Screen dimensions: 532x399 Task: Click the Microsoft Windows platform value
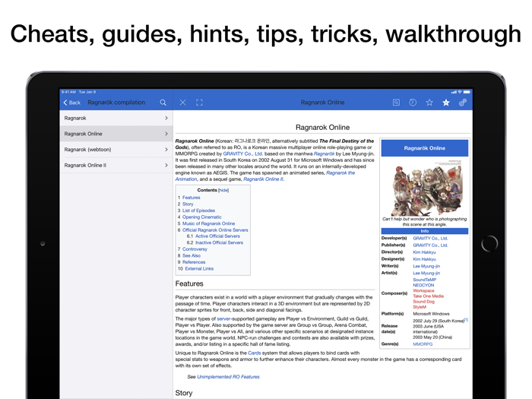coord(431,314)
